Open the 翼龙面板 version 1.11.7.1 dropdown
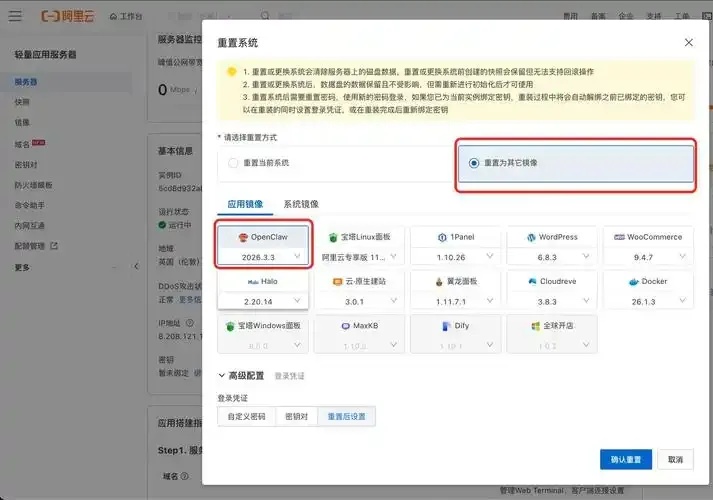The height and width of the screenshot is (500, 713). click(x=456, y=302)
